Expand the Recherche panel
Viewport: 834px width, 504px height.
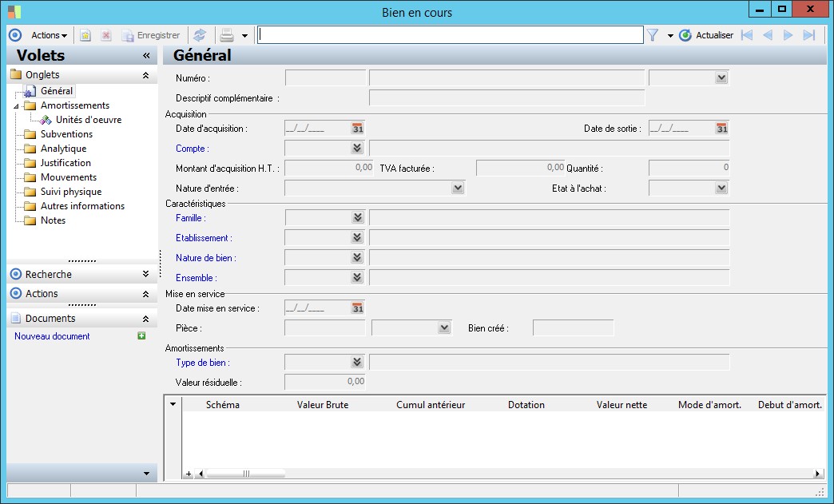pyautogui.click(x=145, y=274)
